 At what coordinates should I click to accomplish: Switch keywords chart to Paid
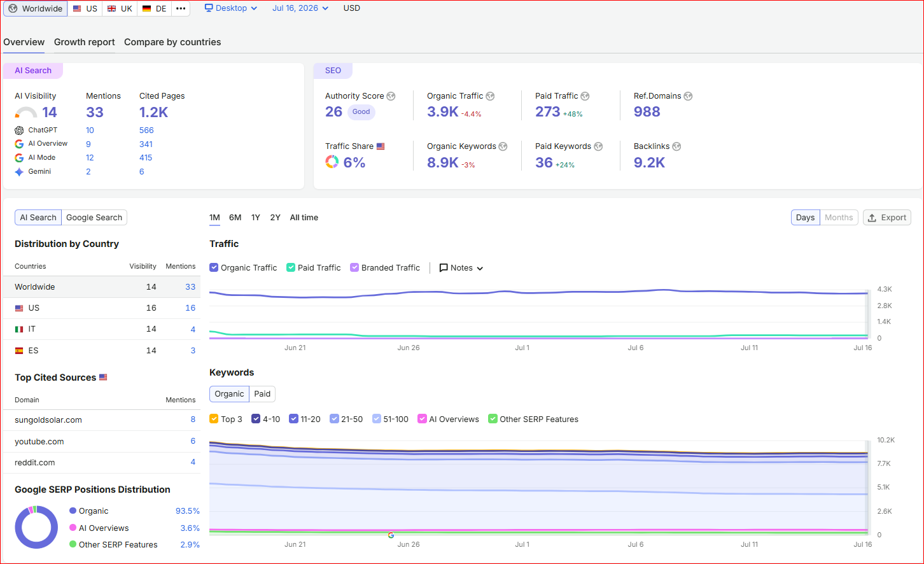262,394
